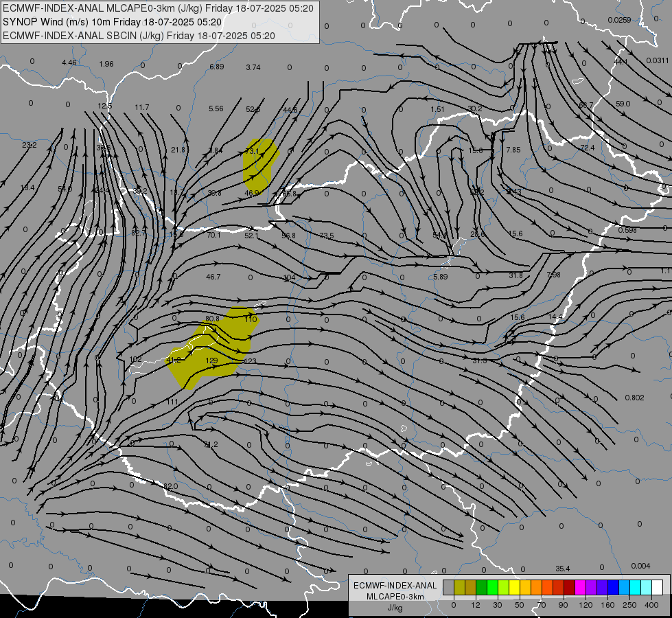Pick the bright green legend swatch
Screen dimensions: 672x618
tap(493, 587)
